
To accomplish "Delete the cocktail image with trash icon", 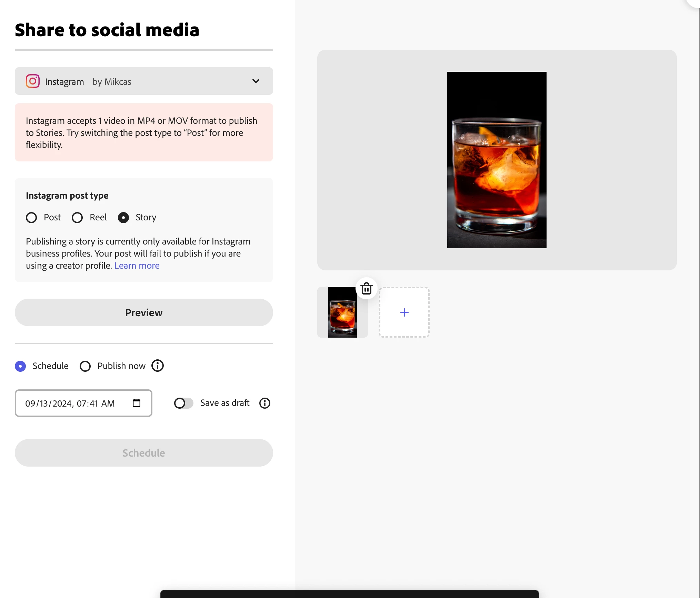I will tap(367, 289).
